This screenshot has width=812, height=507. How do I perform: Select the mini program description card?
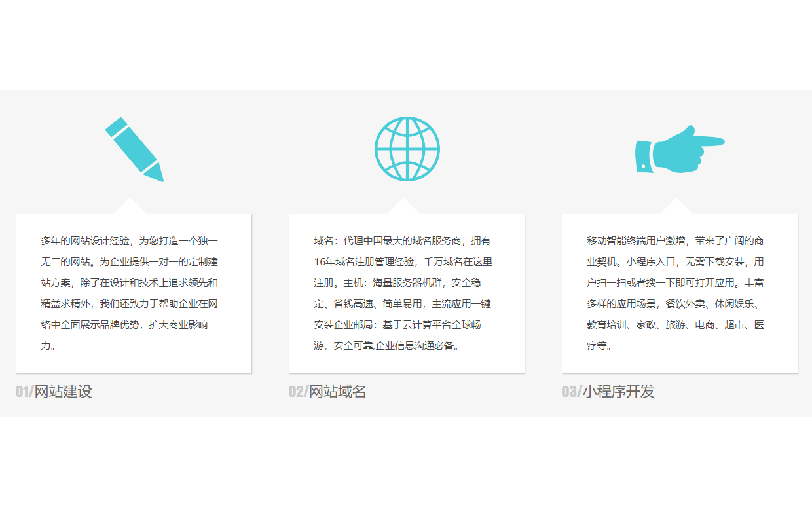(680, 293)
